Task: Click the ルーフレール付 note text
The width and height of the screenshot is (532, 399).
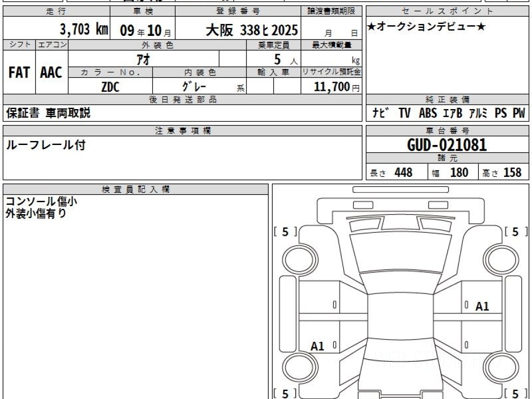Action: click(x=45, y=145)
